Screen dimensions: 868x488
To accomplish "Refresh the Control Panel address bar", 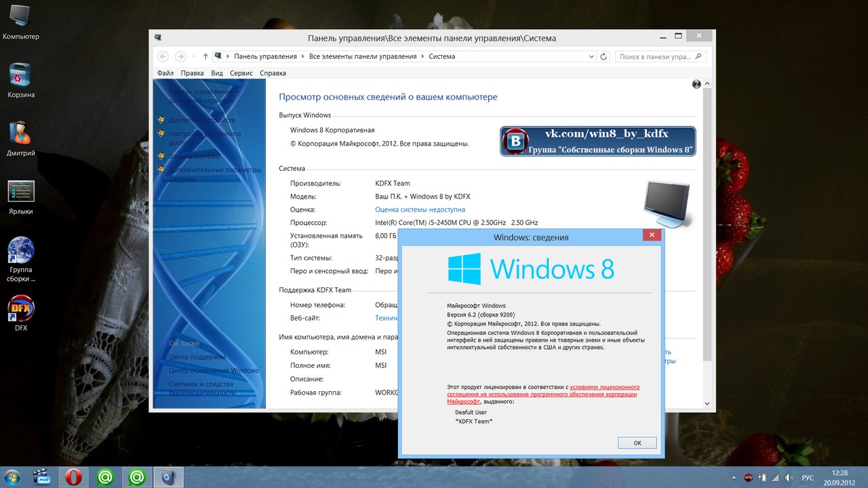I will coord(604,57).
